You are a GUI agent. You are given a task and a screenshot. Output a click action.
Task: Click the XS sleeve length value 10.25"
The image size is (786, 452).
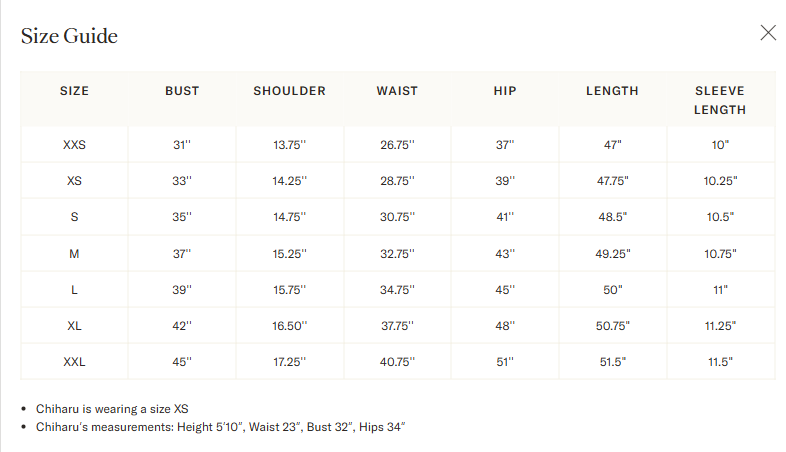720,181
